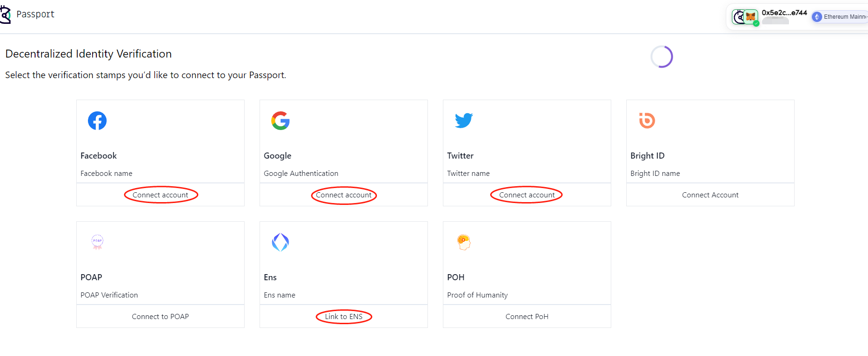
Task: Click the Passport title text in header
Action: point(36,15)
